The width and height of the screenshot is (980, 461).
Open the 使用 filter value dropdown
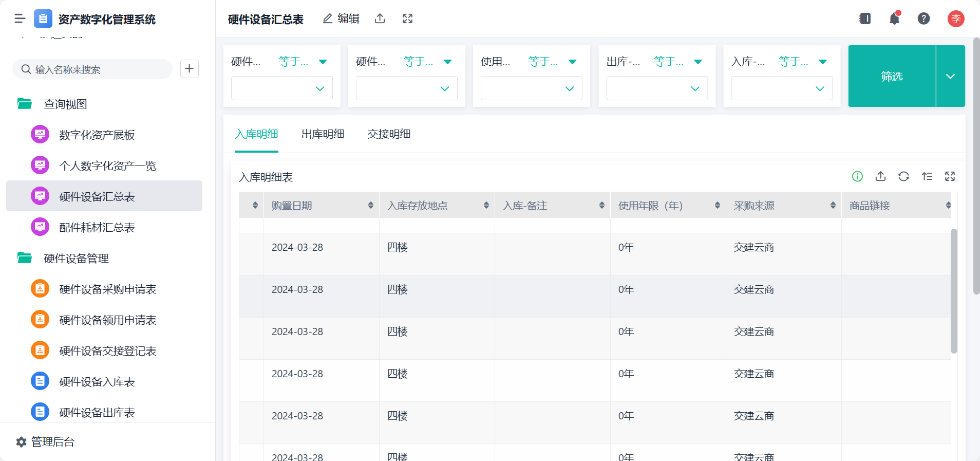click(531, 88)
